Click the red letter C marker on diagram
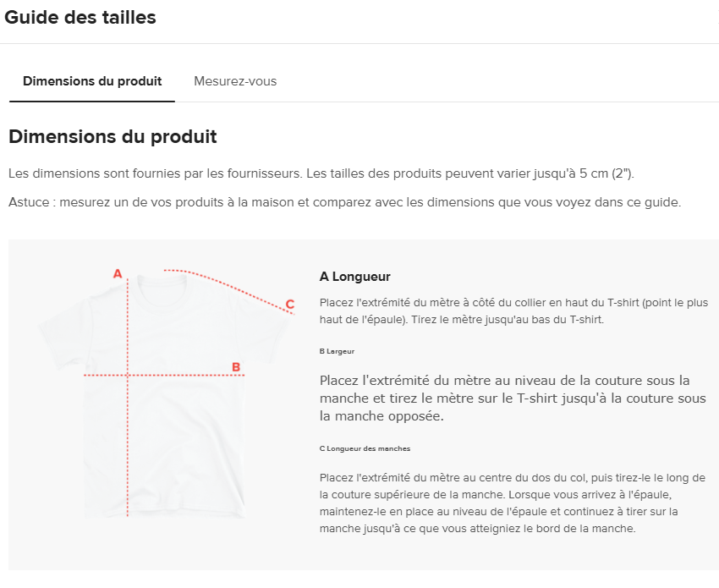This screenshot has width=719, height=588. tap(289, 304)
